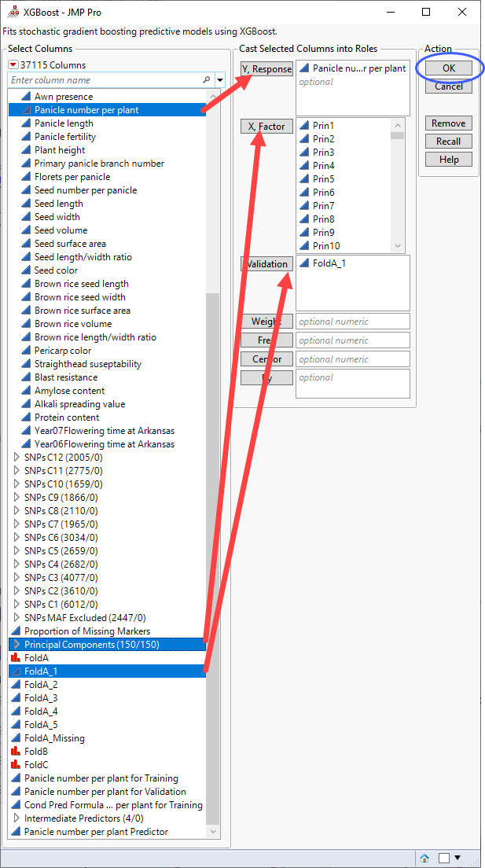Assign selection to X, Factor role
The width and height of the screenshot is (485, 868).
point(266,127)
